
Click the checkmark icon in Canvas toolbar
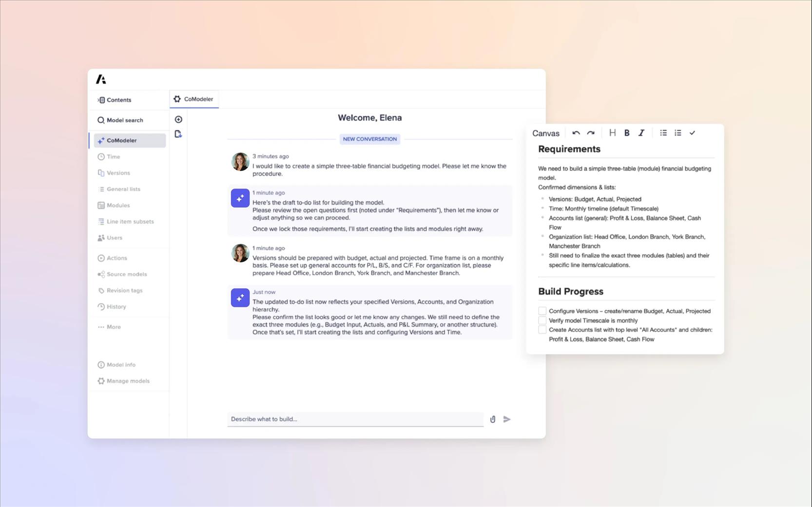point(692,133)
